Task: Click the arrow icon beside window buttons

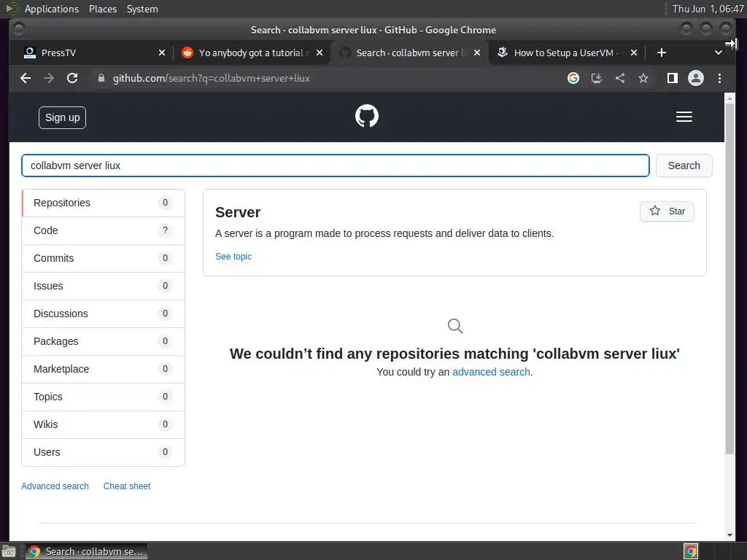Action: point(731,44)
